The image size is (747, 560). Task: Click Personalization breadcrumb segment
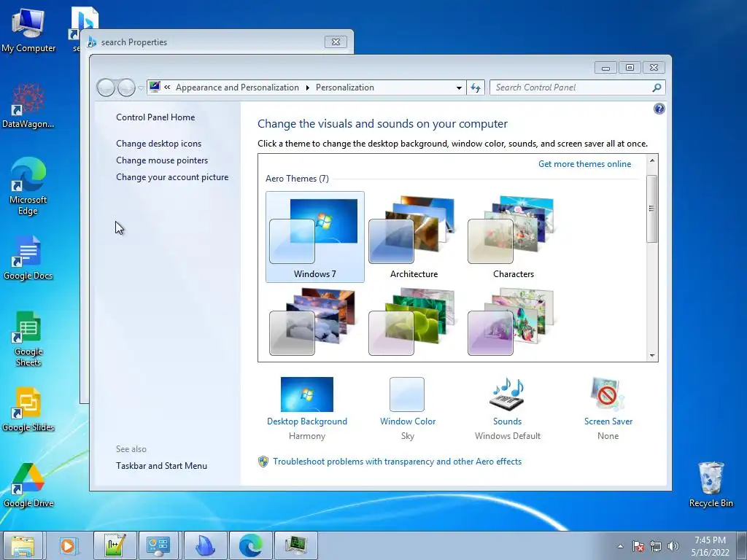(x=345, y=87)
